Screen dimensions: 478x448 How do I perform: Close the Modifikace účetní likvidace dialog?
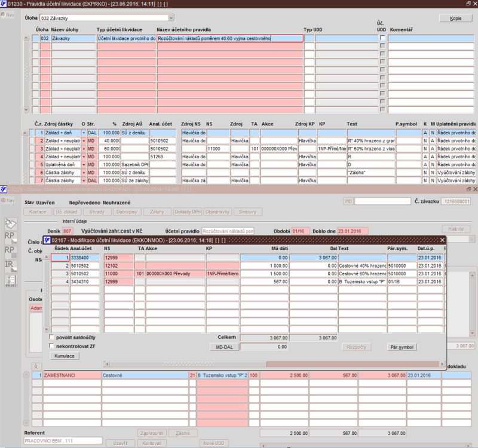tap(442, 240)
